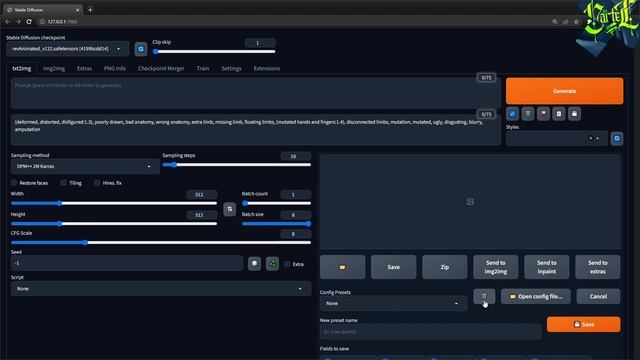
Task: Click the negative prompt text box
Action: 256,130
